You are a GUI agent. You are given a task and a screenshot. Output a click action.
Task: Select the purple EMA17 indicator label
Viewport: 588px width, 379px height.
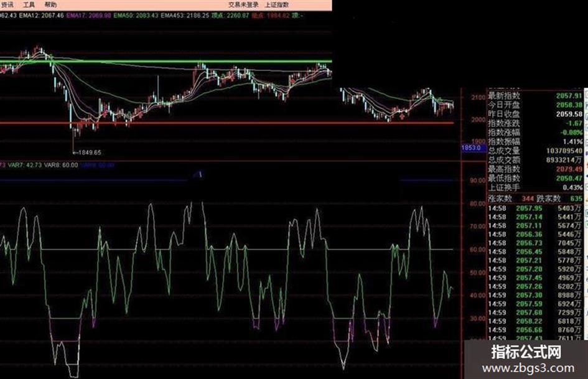tap(89, 16)
